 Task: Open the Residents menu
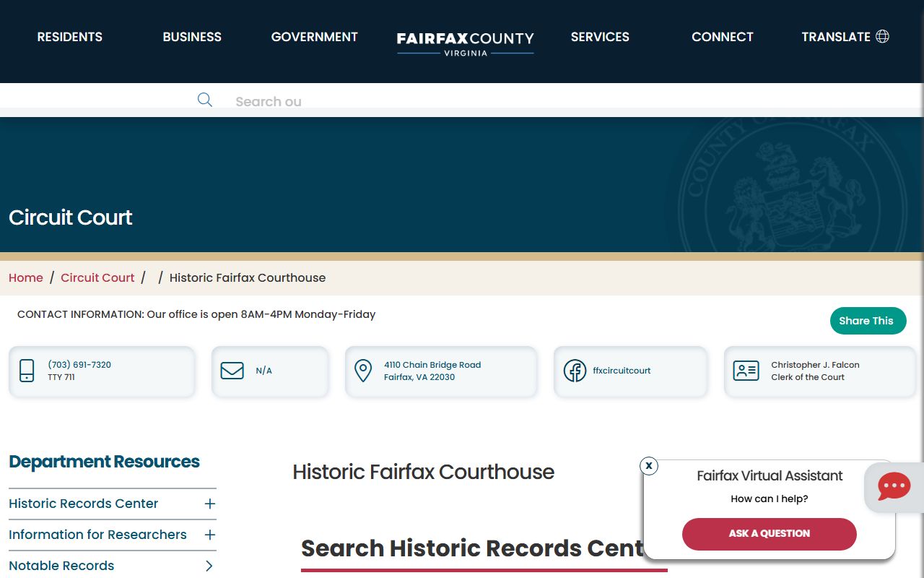tap(70, 37)
